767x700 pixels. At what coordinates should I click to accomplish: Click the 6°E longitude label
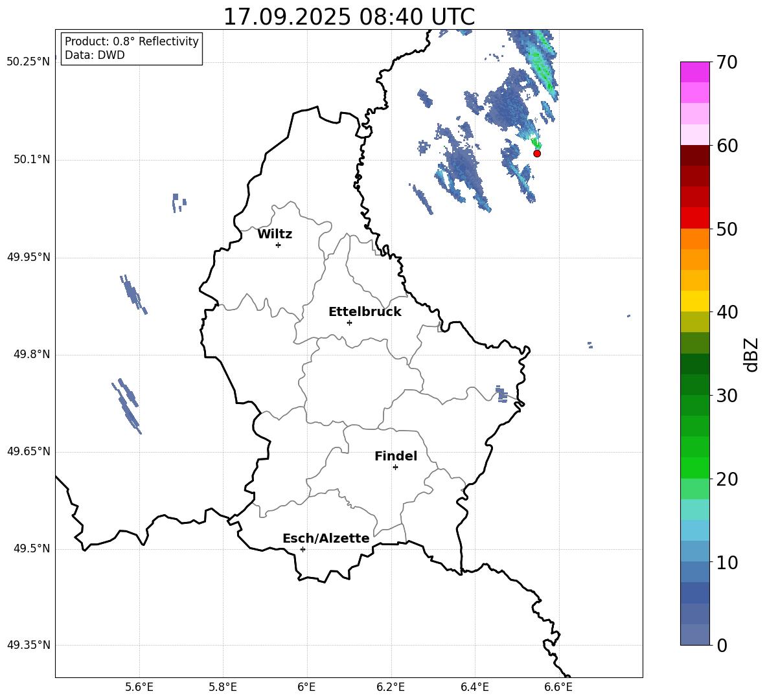point(306,687)
